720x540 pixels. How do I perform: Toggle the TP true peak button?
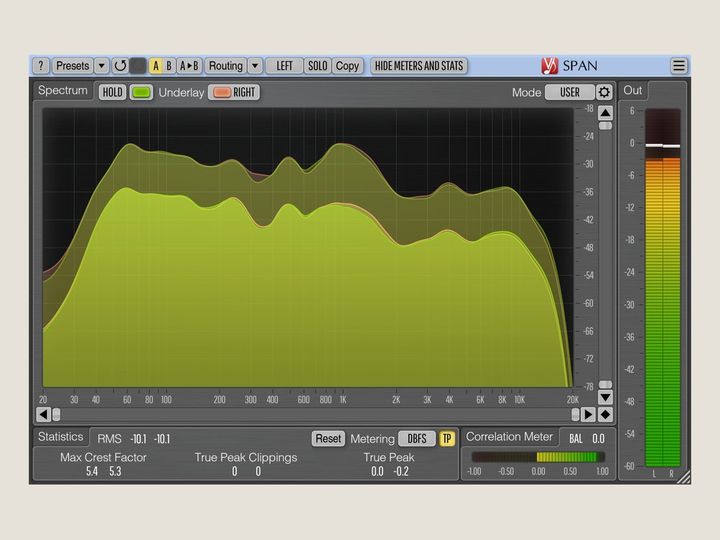[x=447, y=439]
